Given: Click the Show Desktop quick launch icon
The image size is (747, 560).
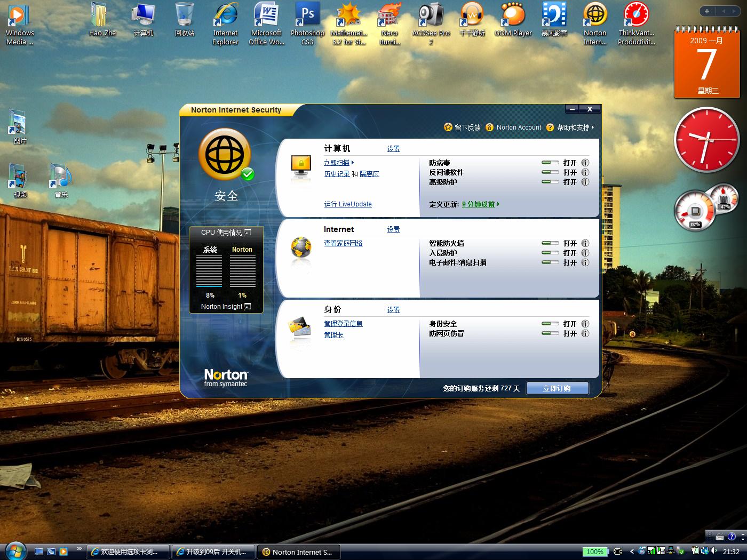Looking at the screenshot, I should click(x=39, y=551).
